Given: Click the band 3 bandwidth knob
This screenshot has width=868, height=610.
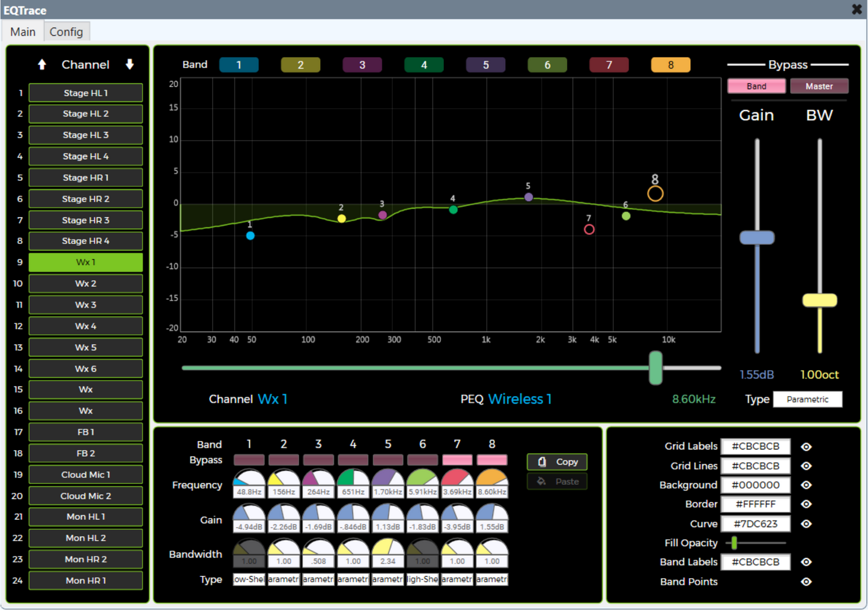Looking at the screenshot, I should pyautogui.click(x=318, y=547).
